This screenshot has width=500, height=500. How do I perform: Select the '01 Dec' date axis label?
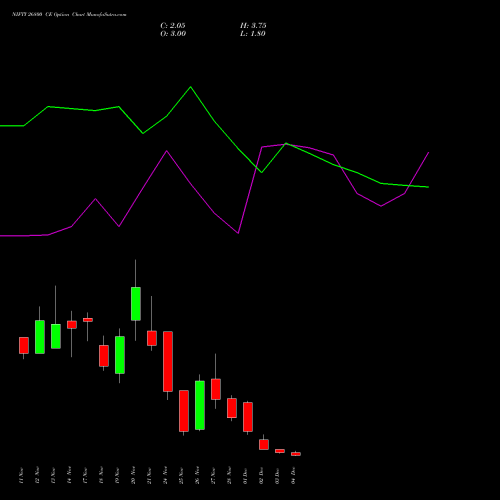coord(245,475)
